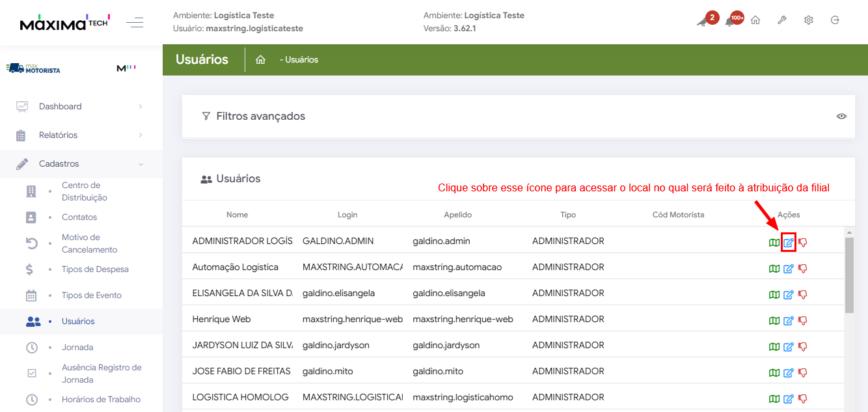Click the home icon in breadcrumb bar

coord(260,59)
